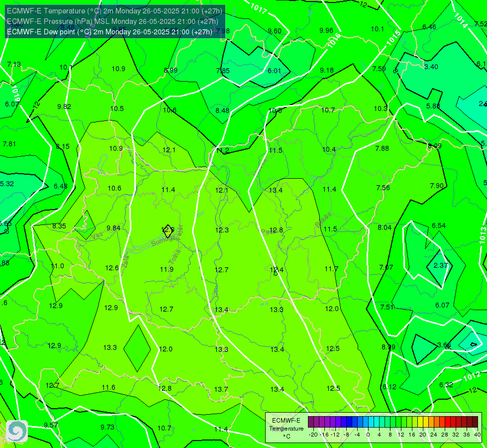
Task: Click the yellow swatch at legend value 20
Action: (420, 422)
